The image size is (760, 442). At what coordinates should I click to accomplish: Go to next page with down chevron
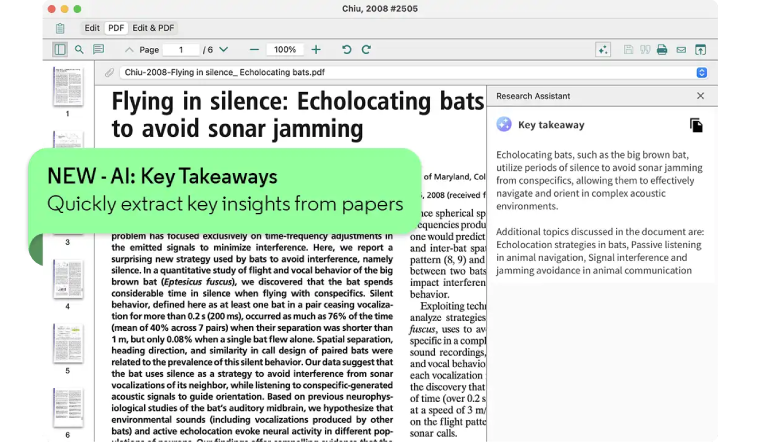[223, 49]
